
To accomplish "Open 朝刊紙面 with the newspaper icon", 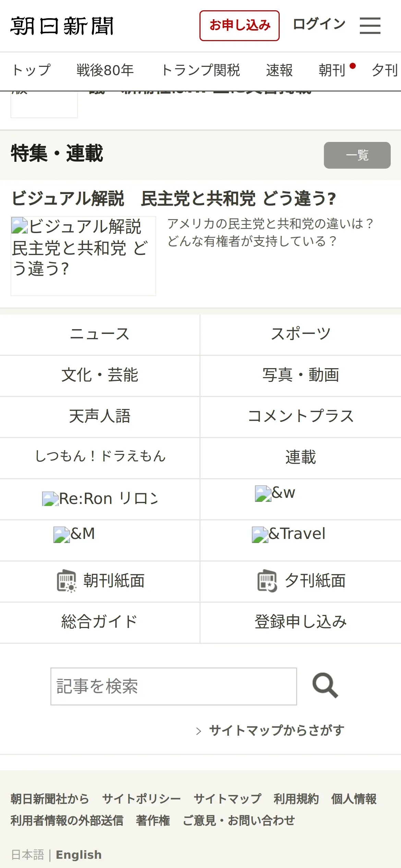I will [x=100, y=581].
